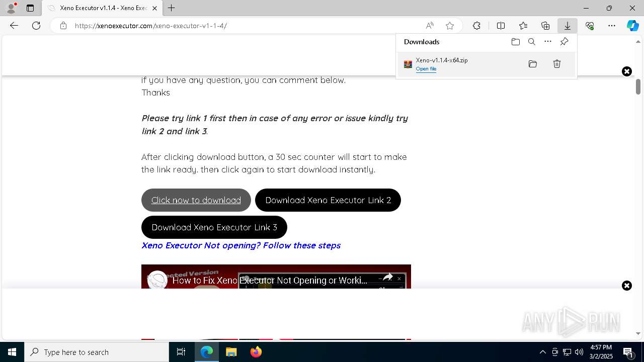Open Task View on taskbar
The width and height of the screenshot is (644, 362).
pos(181,352)
